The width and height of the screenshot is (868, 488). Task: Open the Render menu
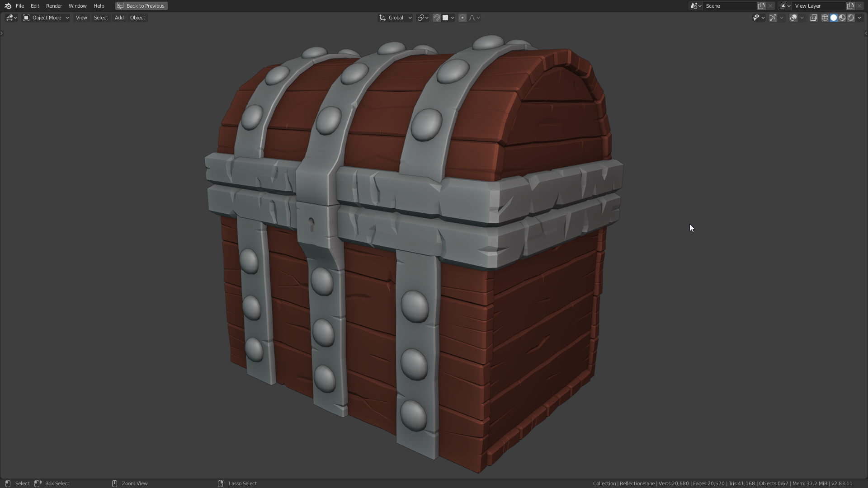pos(54,6)
